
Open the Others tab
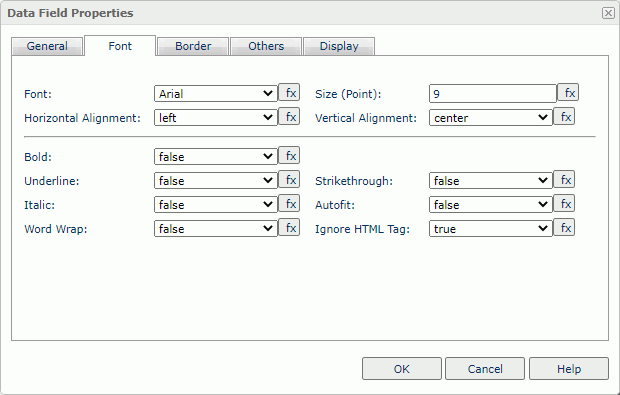click(x=266, y=46)
